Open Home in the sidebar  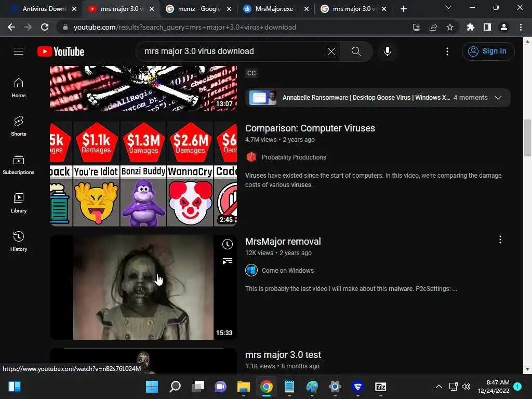pyautogui.click(x=19, y=88)
